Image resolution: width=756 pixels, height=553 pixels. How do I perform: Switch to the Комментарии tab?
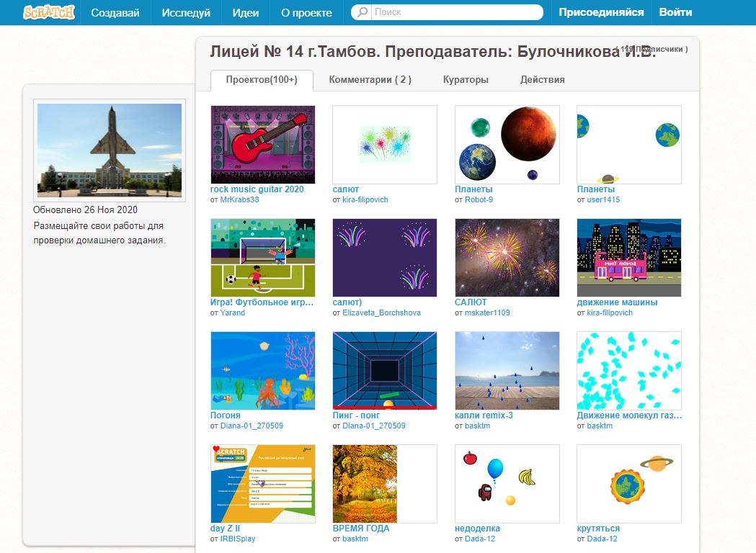coord(370,80)
